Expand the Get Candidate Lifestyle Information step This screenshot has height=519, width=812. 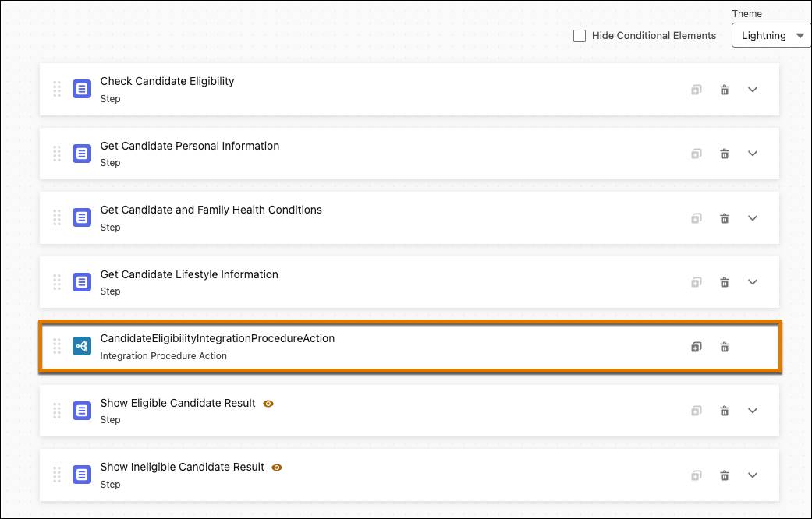753,282
